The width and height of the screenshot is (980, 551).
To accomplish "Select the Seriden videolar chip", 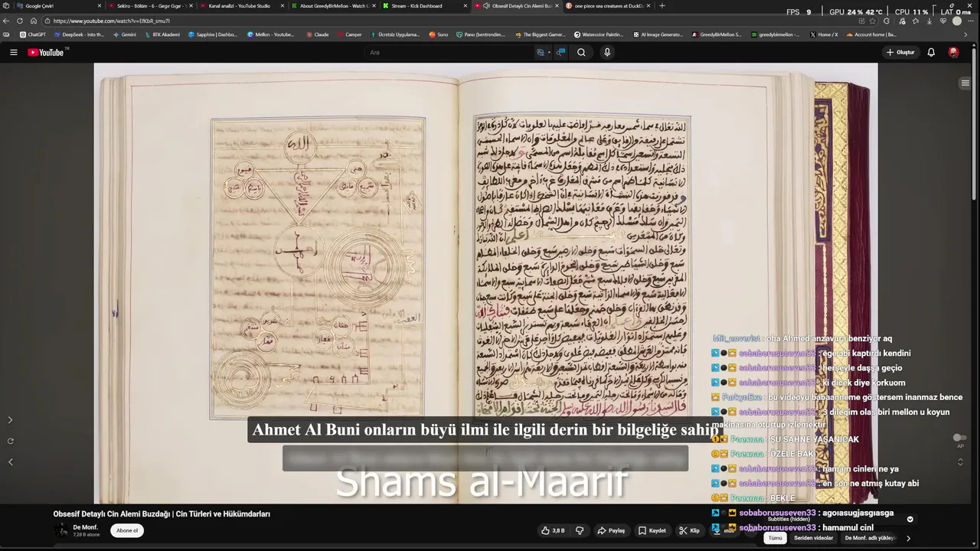I will (x=813, y=538).
